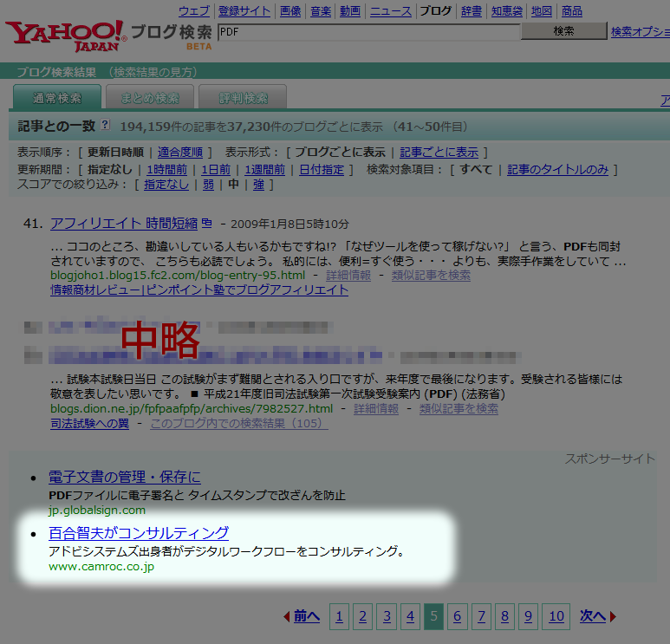Viewport: 670px width, 644px height.
Task: Click the search box containing PDF
Action: [368, 32]
